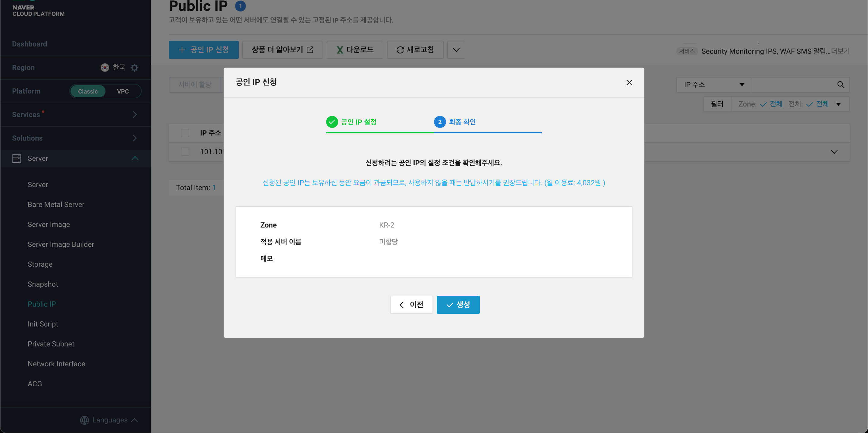Check the IP 주소 header checkbox
Image resolution: width=868 pixels, height=433 pixels.
[x=185, y=133]
